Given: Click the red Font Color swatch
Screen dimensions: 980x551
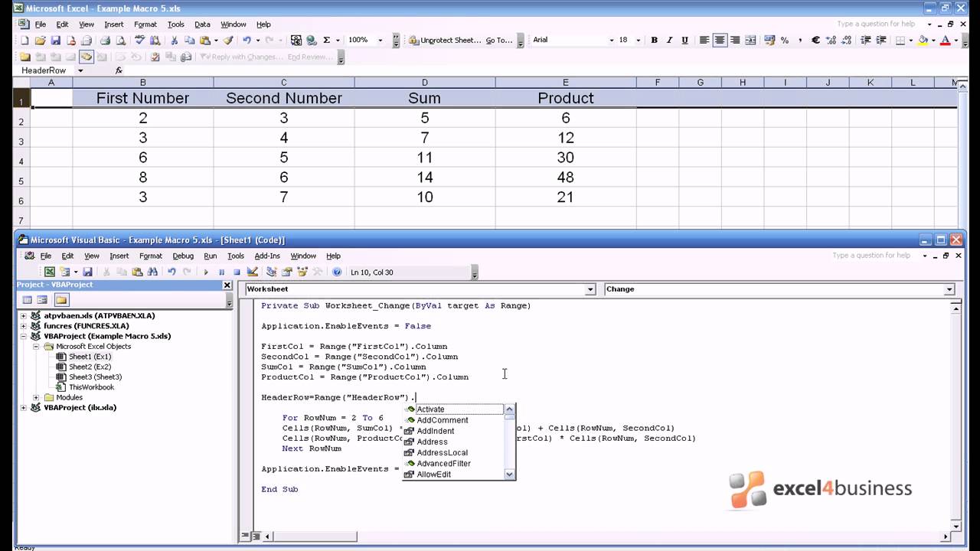Looking at the screenshot, I should click(945, 40).
